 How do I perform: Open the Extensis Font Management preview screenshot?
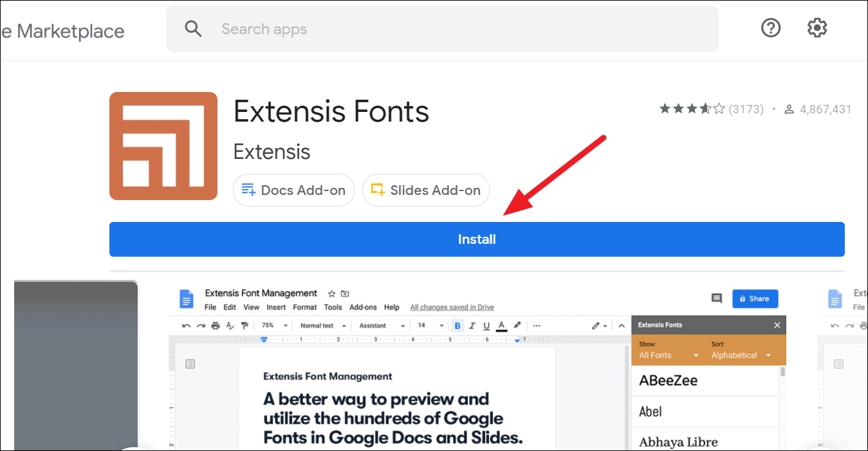[x=477, y=365]
